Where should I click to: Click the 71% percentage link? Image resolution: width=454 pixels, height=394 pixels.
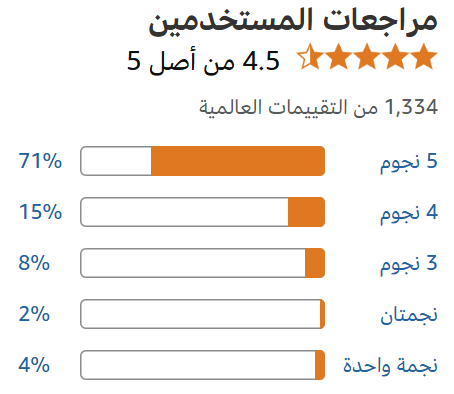(x=40, y=161)
